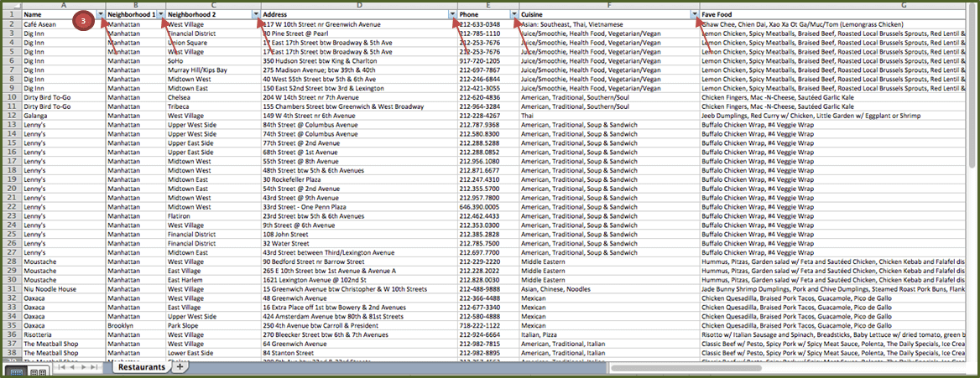Select the Restaurants sheet tab
980x378 pixels.
point(140,367)
